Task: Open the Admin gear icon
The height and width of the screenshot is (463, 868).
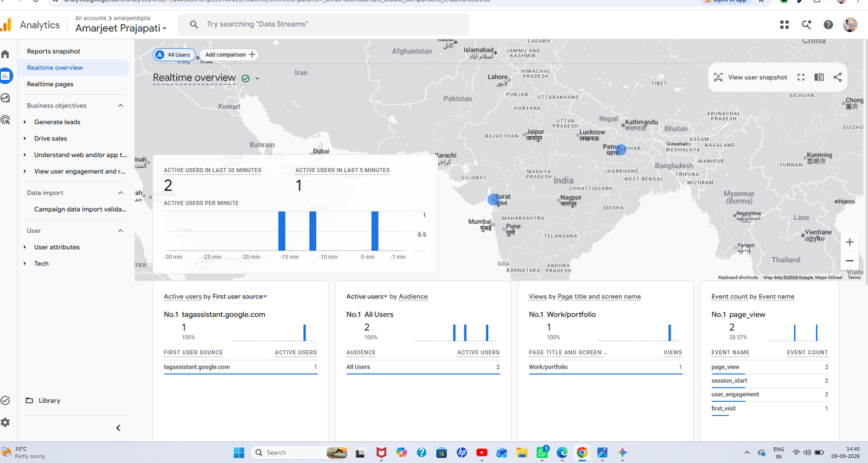Action: point(5,422)
